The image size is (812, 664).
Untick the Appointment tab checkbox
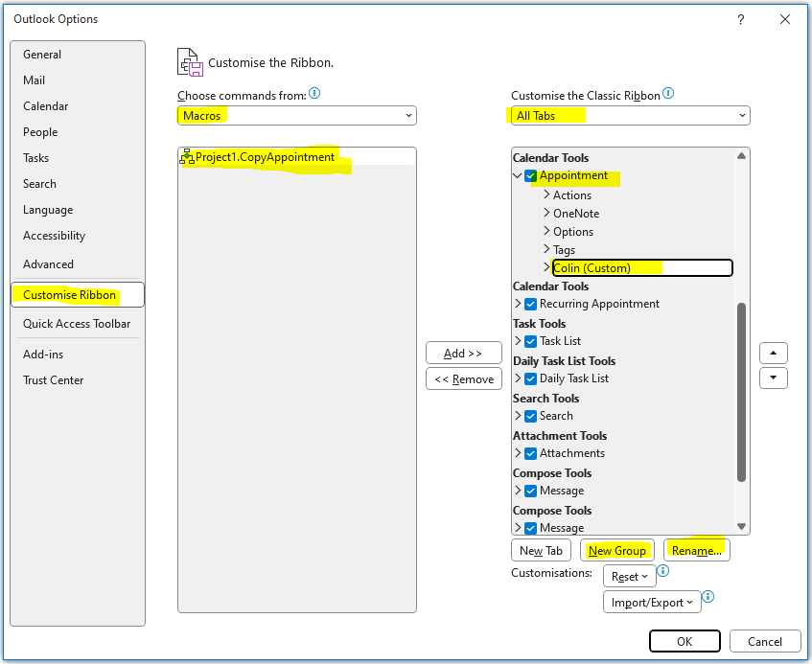tap(530, 176)
